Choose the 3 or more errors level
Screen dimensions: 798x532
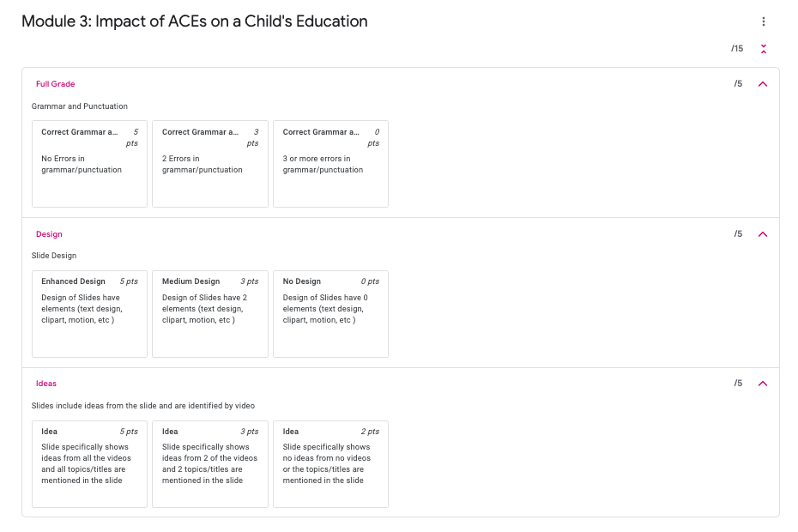tap(331, 164)
